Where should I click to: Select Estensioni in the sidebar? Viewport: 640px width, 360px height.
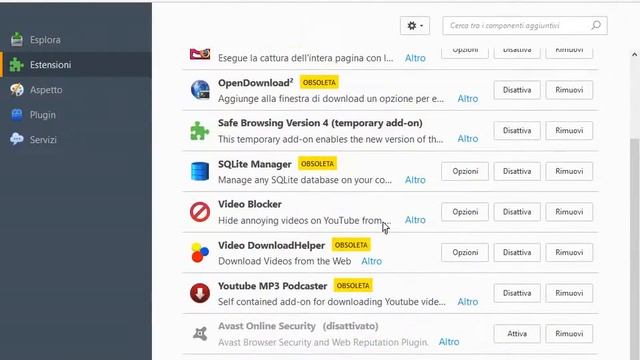coord(76,64)
